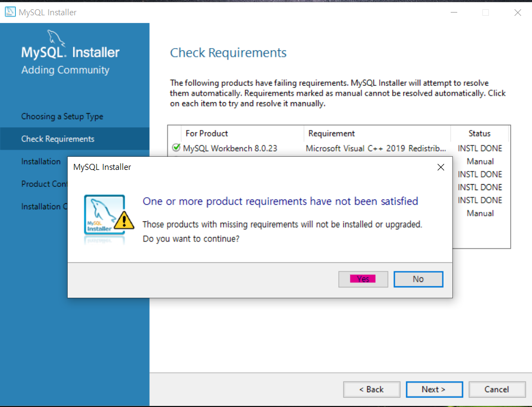The height and width of the screenshot is (407, 532).
Task: Click the green check icon beside MySQL Workbench
Action: [x=176, y=148]
